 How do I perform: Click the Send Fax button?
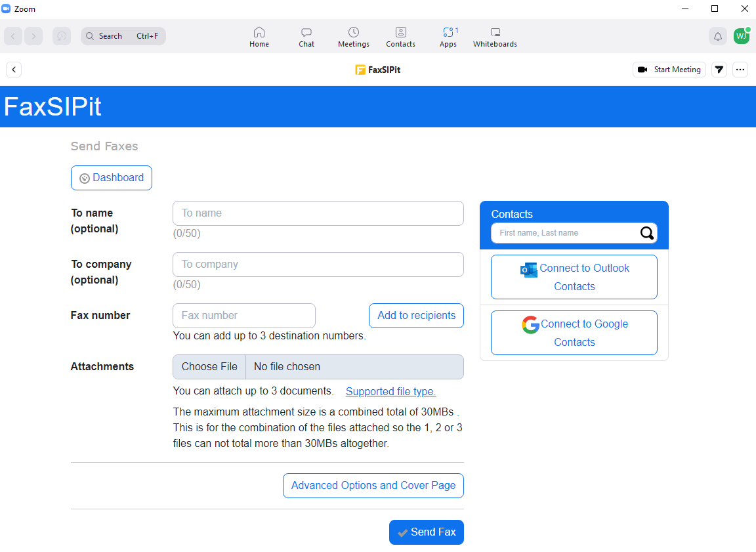click(426, 532)
